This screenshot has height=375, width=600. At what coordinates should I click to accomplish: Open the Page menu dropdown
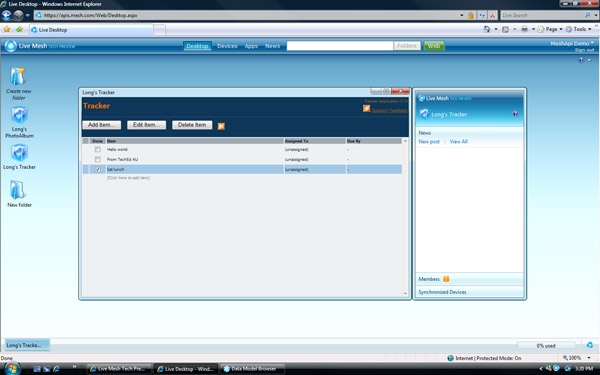click(550, 29)
